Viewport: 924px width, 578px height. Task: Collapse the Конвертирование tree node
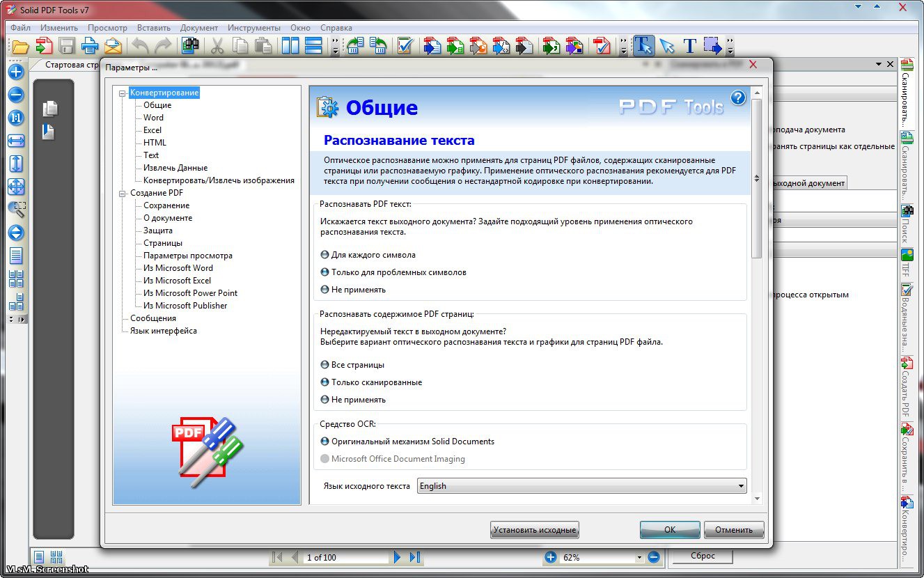123,93
